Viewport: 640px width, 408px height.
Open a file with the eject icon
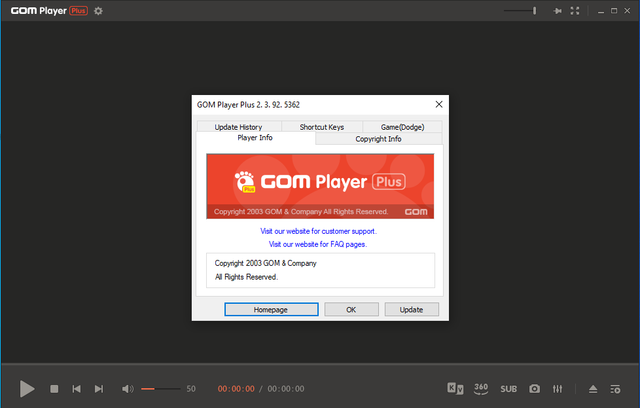593,389
